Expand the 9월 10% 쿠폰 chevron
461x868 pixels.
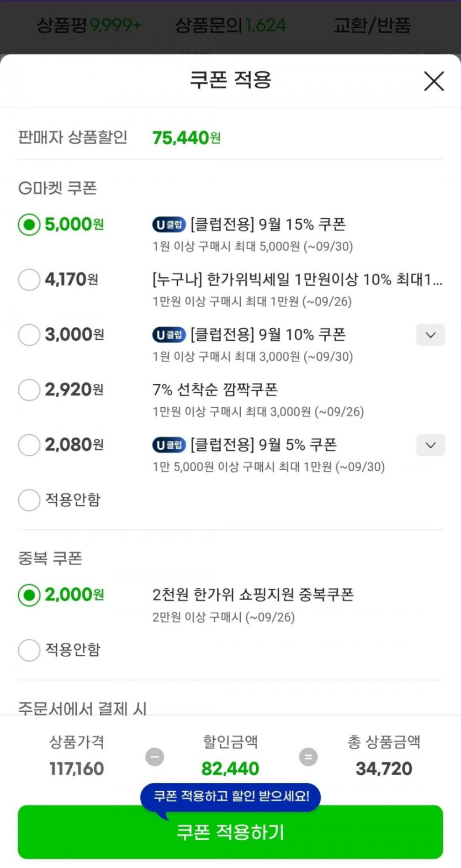click(431, 335)
